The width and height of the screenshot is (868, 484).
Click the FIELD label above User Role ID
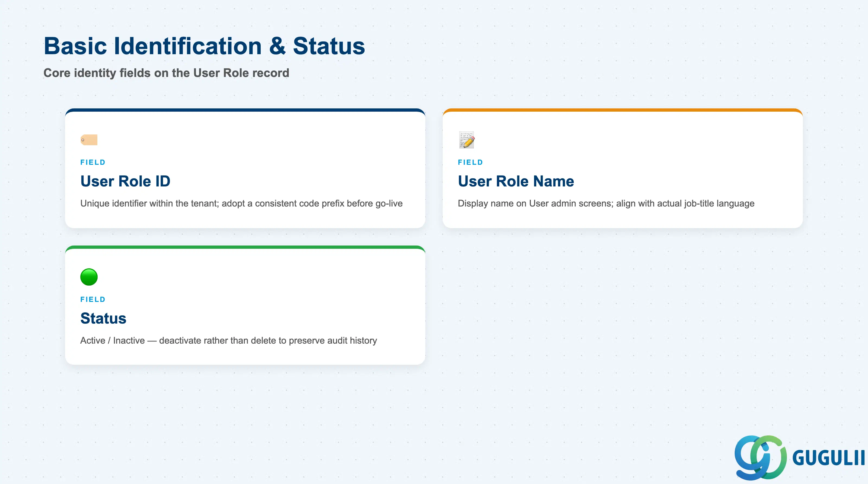[x=93, y=162]
